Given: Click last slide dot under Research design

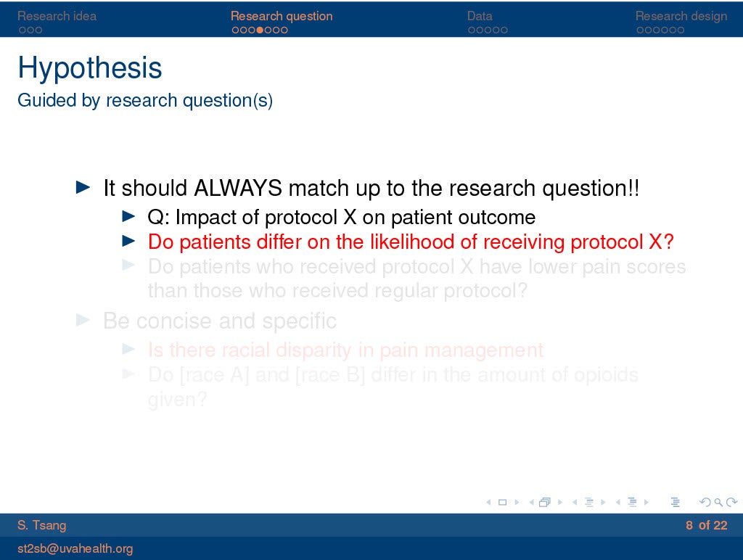Looking at the screenshot, I should pyautogui.click(x=681, y=30).
